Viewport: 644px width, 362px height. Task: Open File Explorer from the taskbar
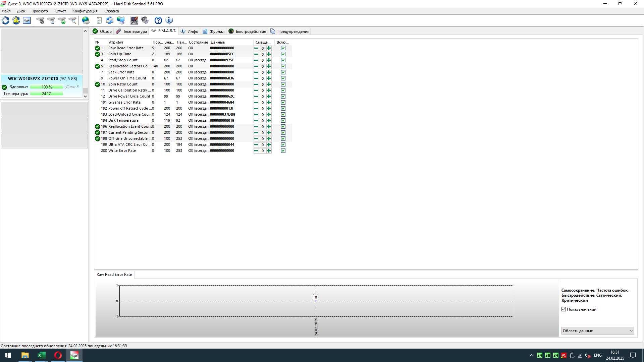coord(25,355)
